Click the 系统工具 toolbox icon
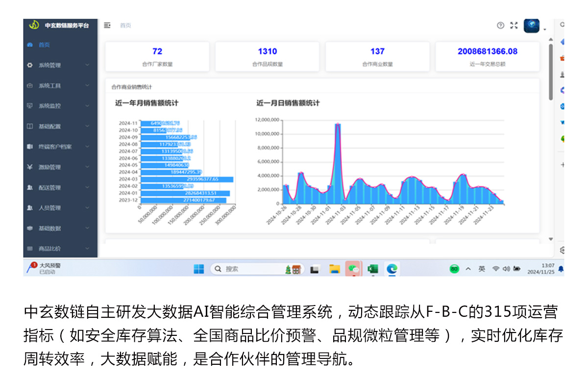Viewport: 588px width, 381px height. point(30,86)
